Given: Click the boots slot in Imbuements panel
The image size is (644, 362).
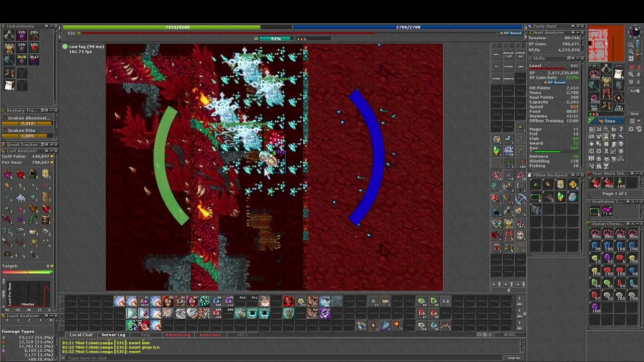Looking at the screenshot, I should tap(9, 72).
